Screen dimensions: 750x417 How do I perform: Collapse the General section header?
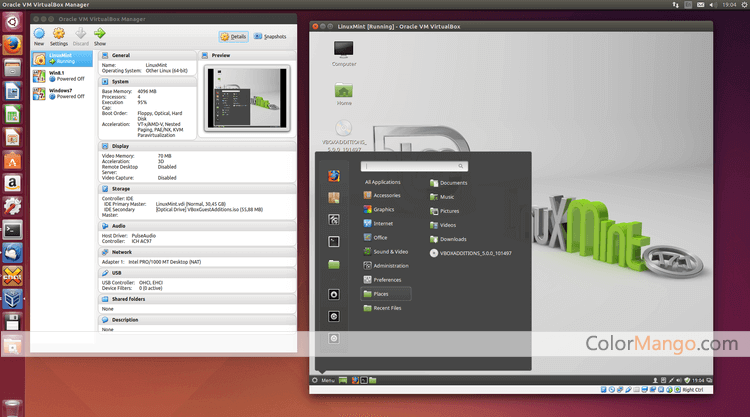point(148,55)
